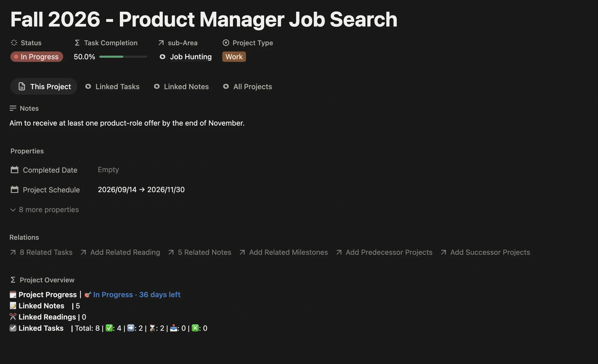Open the In Progress status dropdown
This screenshot has height=364, width=598.
(x=37, y=57)
